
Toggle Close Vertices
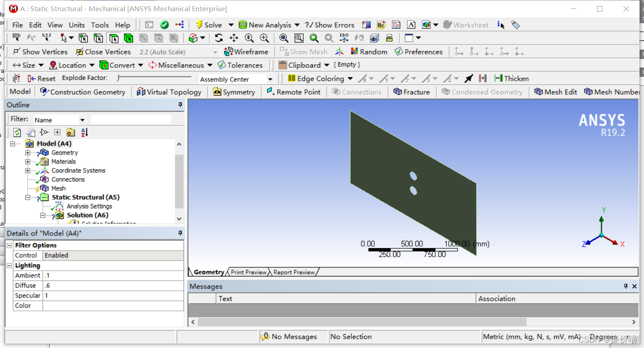103,52
